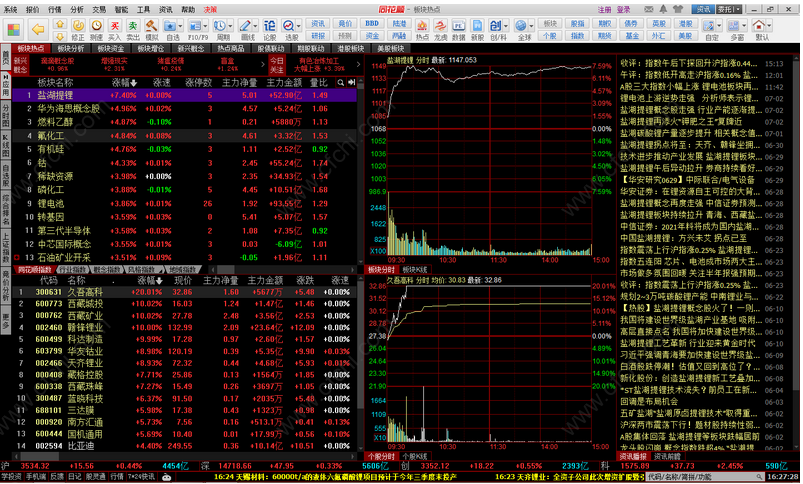Open the 龙虎 dragon-tiger list icon
This screenshot has width=803, height=484.
440,29
